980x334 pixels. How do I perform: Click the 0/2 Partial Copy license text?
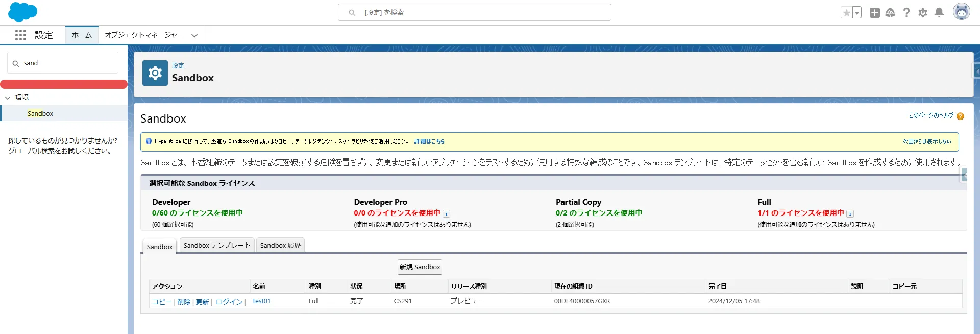pyautogui.click(x=599, y=213)
